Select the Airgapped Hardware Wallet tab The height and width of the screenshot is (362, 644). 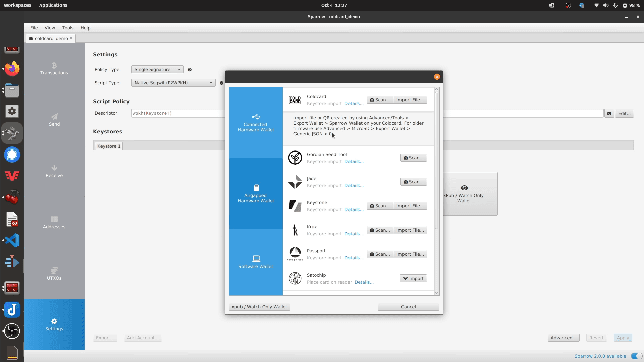pyautogui.click(x=256, y=194)
